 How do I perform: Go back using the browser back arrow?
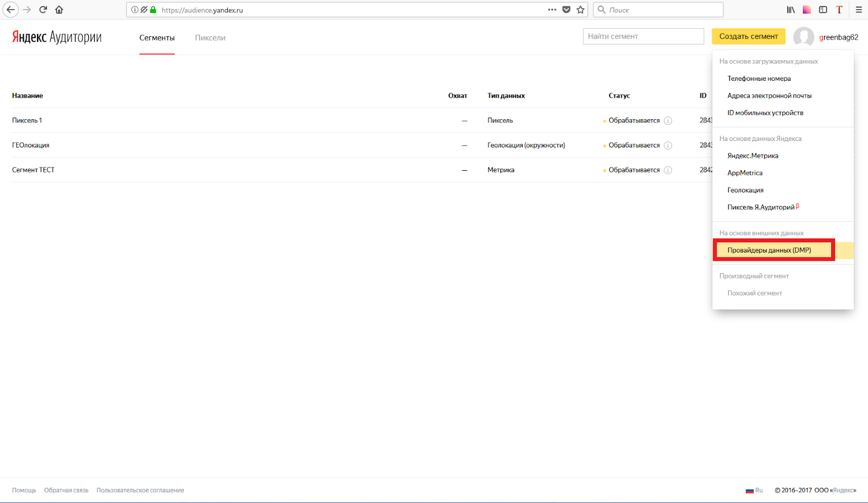click(x=10, y=10)
